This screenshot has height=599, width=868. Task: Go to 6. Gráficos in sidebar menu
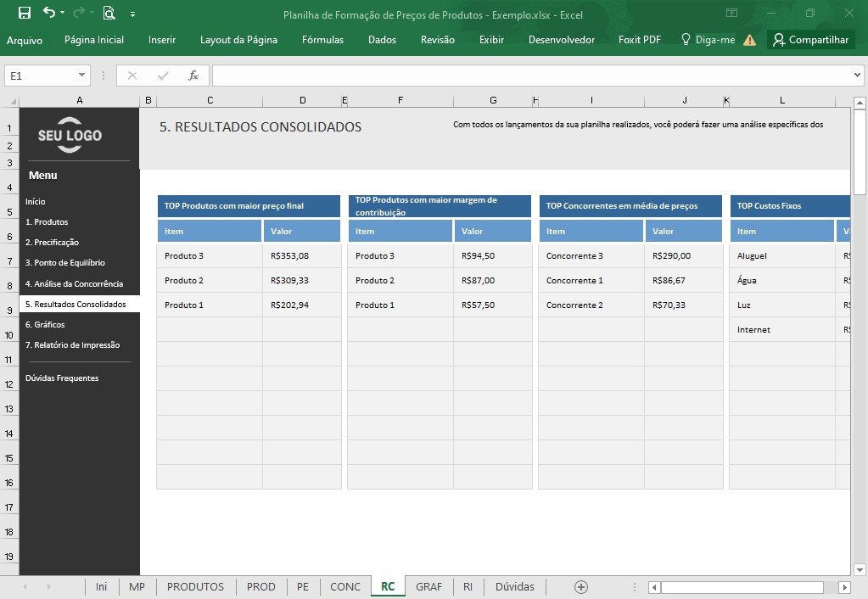coord(45,324)
